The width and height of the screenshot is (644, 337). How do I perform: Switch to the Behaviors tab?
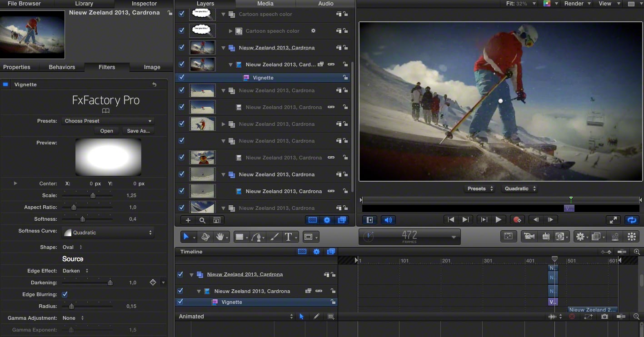62,67
